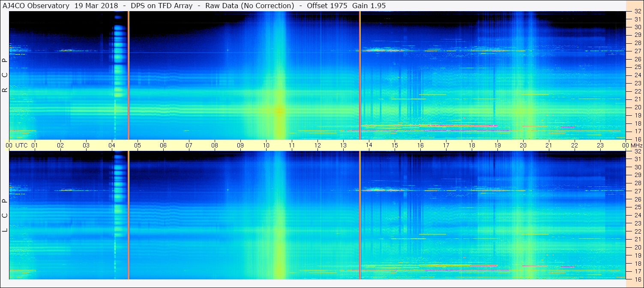
Task: Select hour "11" on the UTC time axis
Action: click(292, 145)
